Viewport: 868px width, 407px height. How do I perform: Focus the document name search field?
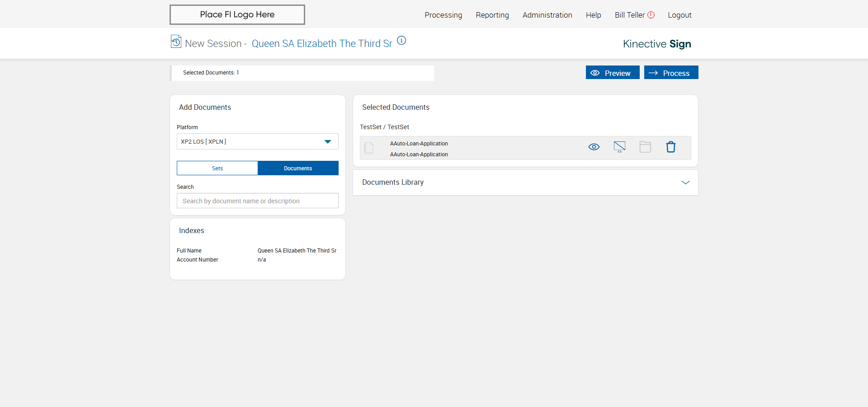tap(257, 201)
